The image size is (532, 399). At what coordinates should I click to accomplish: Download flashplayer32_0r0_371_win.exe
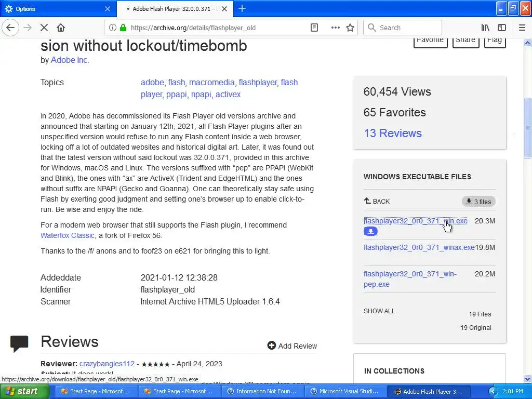coord(415,221)
